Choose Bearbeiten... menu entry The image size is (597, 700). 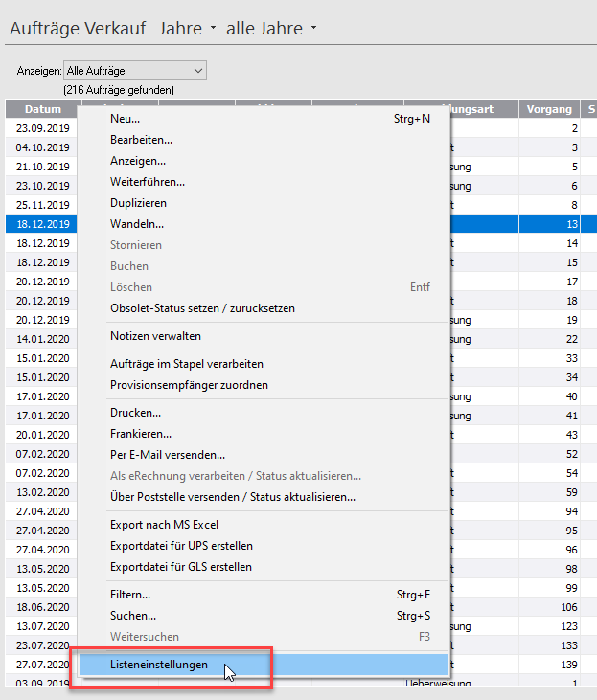[141, 140]
